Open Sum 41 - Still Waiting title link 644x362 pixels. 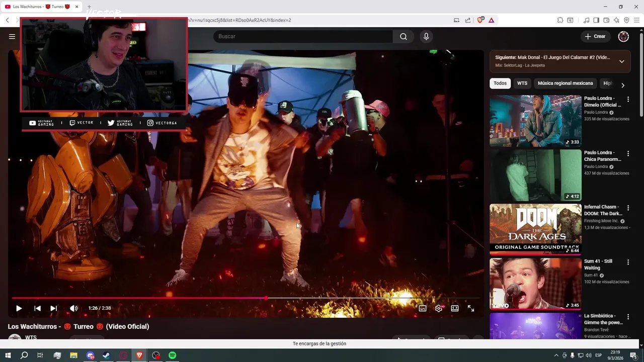click(598, 264)
